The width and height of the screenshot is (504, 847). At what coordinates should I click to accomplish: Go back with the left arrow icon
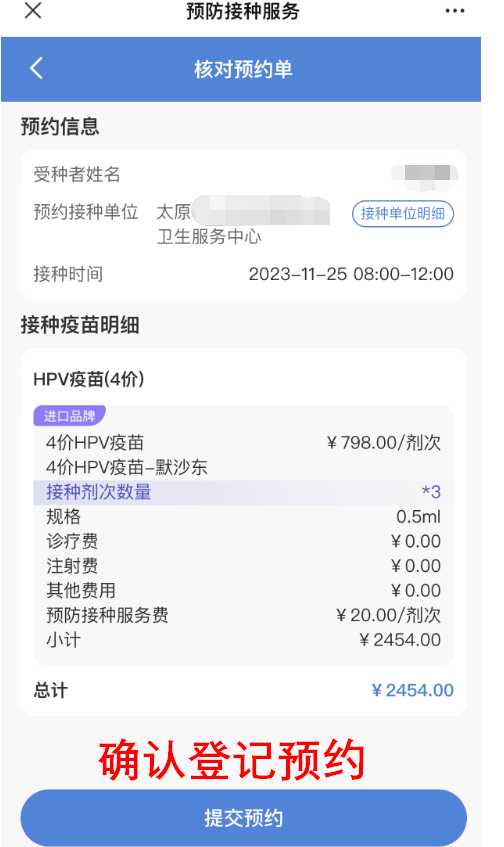point(36,69)
